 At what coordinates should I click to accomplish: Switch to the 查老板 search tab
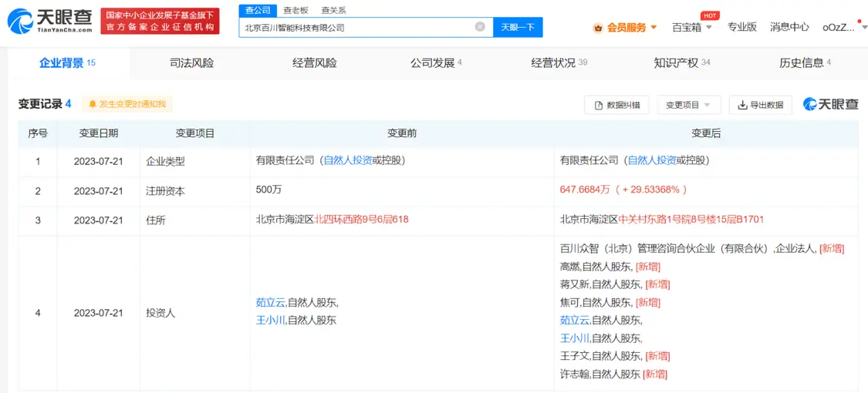coord(296,10)
